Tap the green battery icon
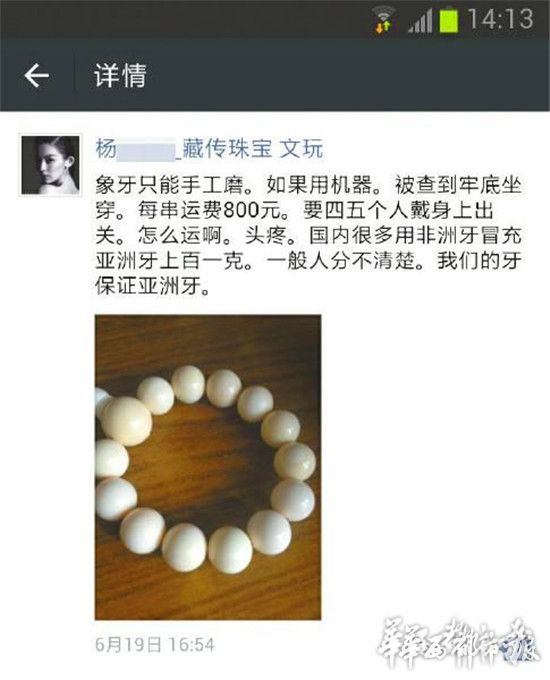The height and width of the screenshot is (680, 550). [449, 20]
